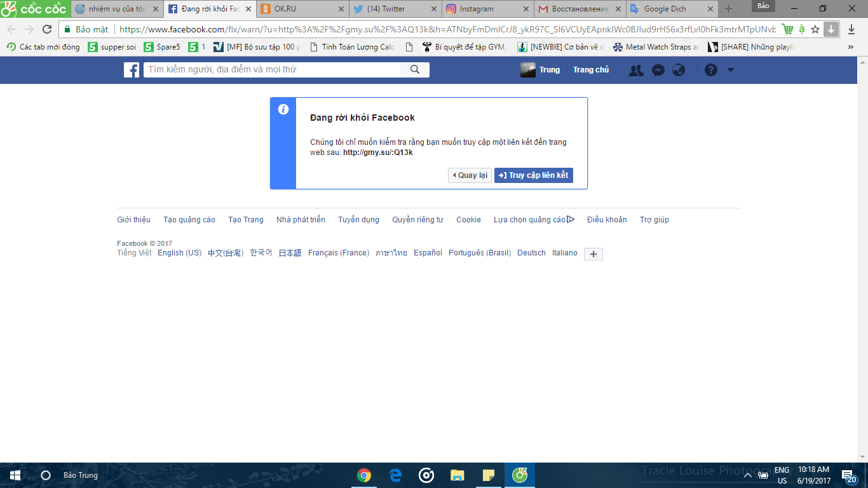Open the Facebook Messenger icon
Screen dimensions: 868x488
pos(658,71)
